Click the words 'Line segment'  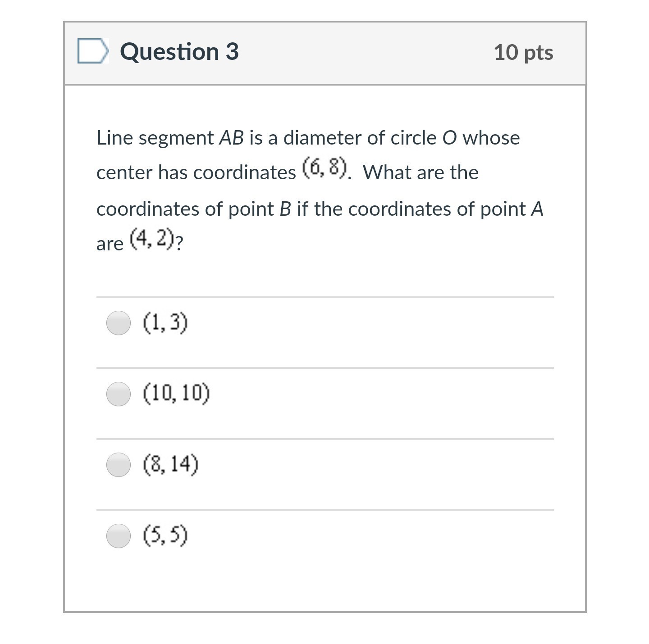click(155, 139)
